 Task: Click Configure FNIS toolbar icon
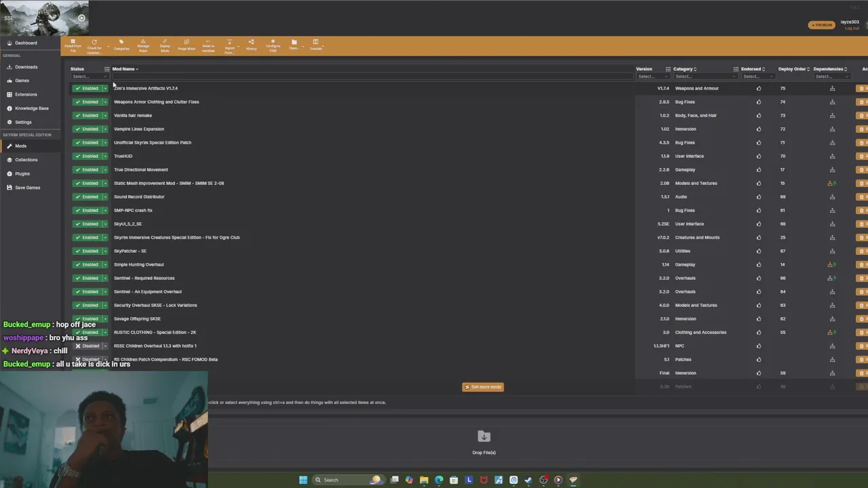tap(273, 45)
